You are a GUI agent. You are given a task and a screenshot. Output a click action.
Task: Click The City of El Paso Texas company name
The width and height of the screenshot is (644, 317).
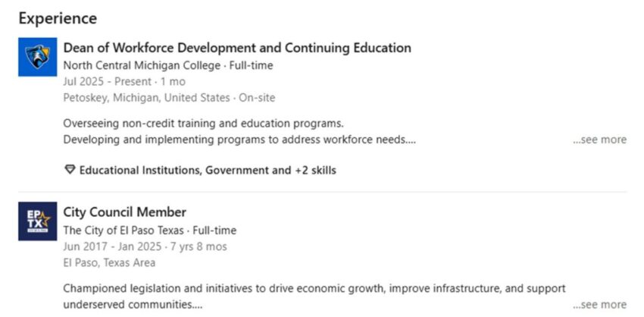125,231
